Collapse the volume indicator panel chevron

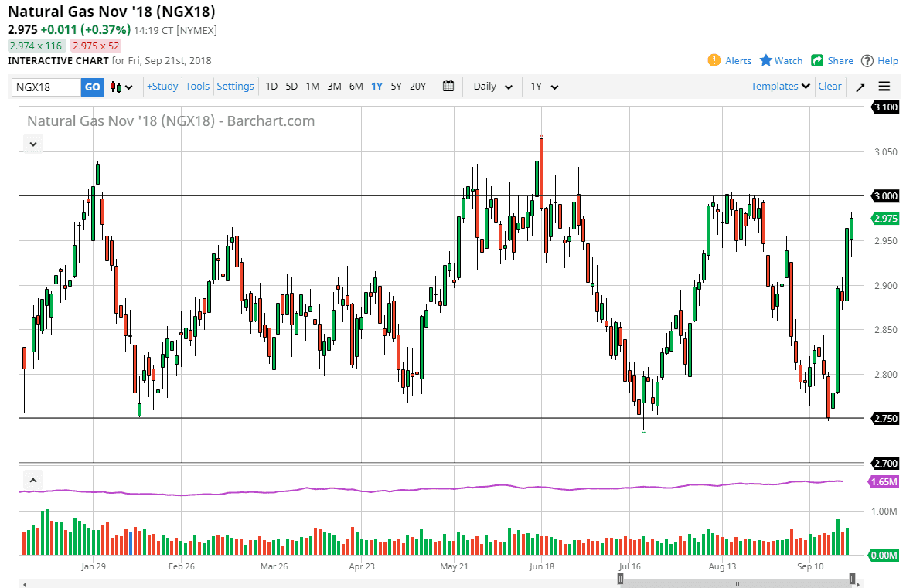tap(32, 479)
